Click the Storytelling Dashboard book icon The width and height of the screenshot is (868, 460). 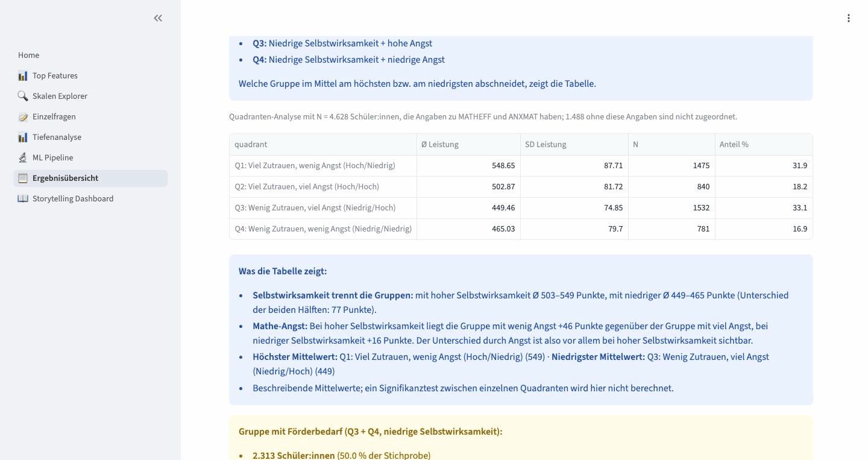(x=23, y=199)
